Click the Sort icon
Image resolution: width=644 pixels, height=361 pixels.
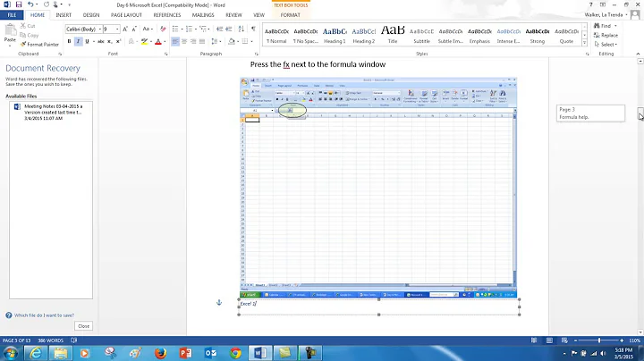(241, 29)
